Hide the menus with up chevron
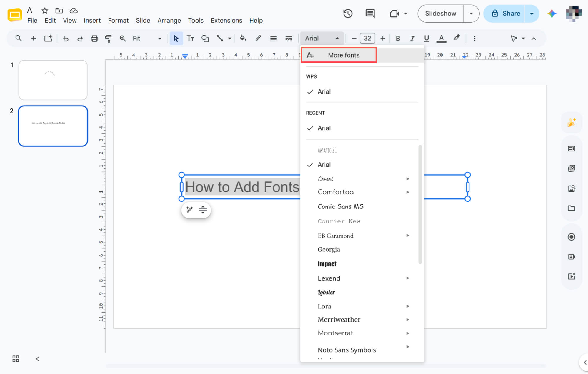Viewport: 588px width, 374px height. [534, 39]
